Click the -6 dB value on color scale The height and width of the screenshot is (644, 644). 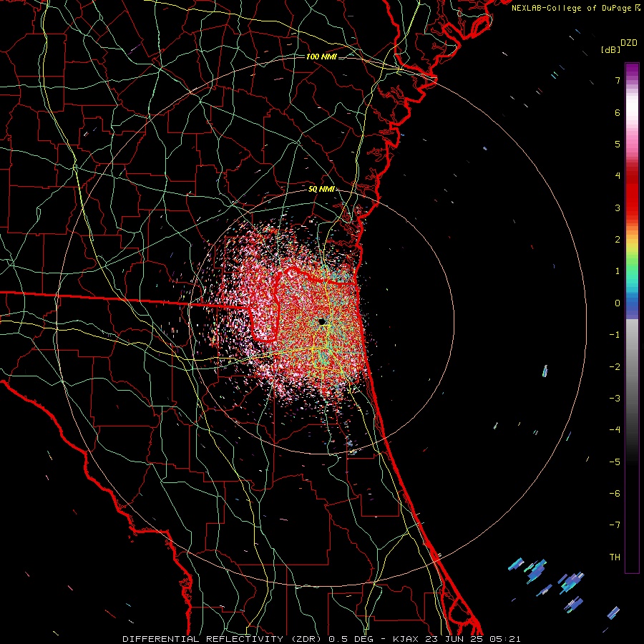(615, 494)
